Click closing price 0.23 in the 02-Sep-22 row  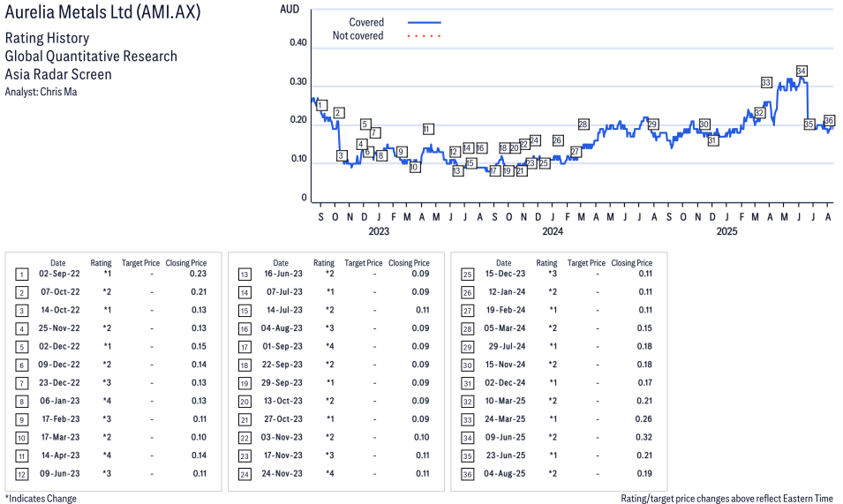click(199, 274)
